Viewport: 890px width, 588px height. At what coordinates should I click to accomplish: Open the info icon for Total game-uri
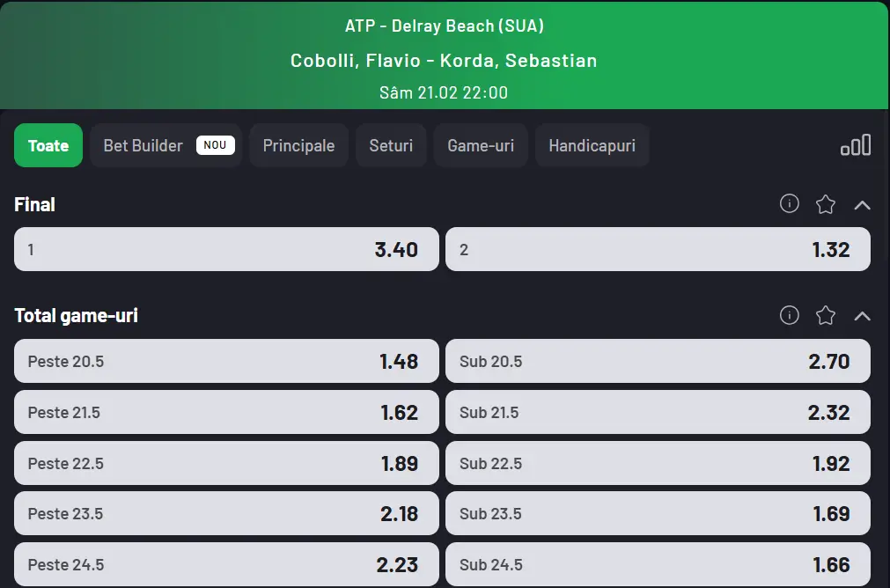(x=789, y=315)
